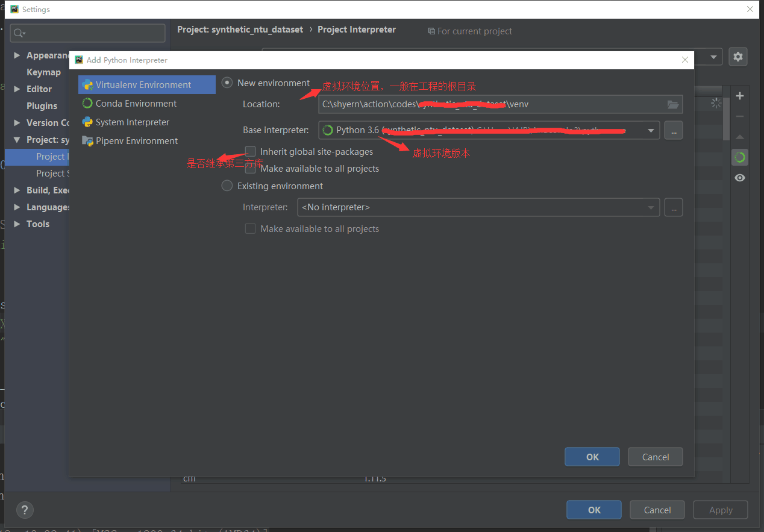
Task: Expand the Version Control settings node
Action: [x=17, y=123]
